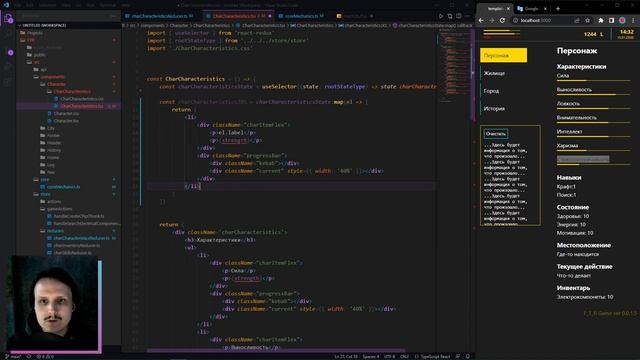Open the Chrome three-dot menu
Image resolution: width=640 pixels, height=360 pixels.
[x=633, y=20]
